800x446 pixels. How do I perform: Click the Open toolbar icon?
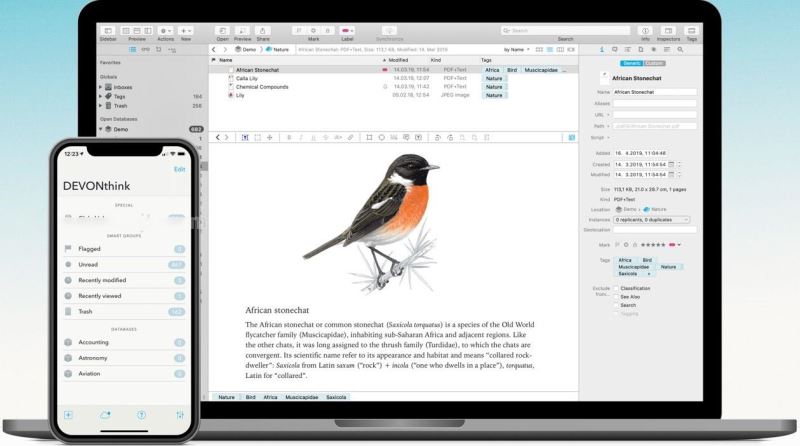tap(222, 31)
